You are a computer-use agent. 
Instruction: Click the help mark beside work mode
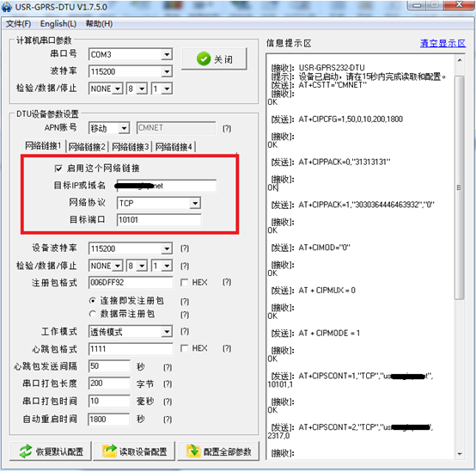(185, 331)
